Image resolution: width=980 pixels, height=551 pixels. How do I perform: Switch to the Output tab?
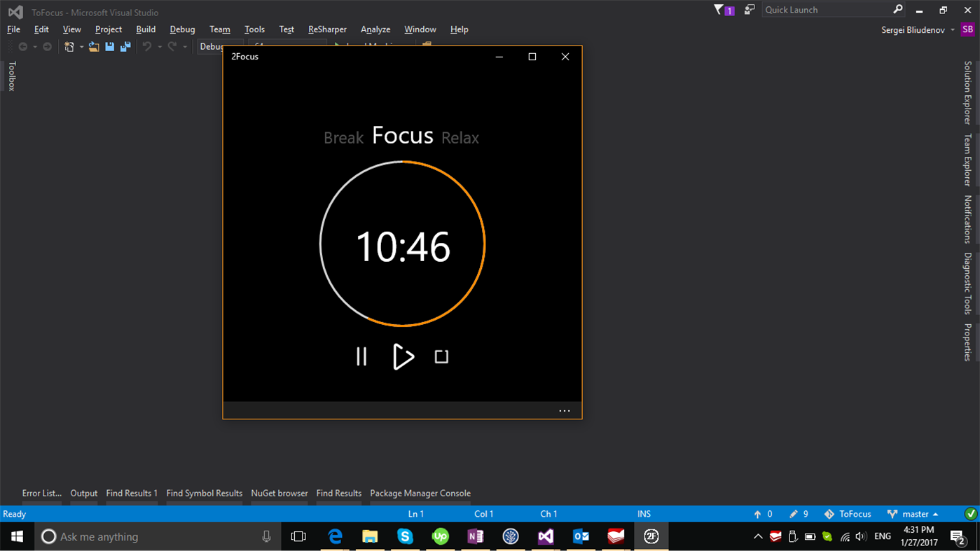click(x=83, y=493)
